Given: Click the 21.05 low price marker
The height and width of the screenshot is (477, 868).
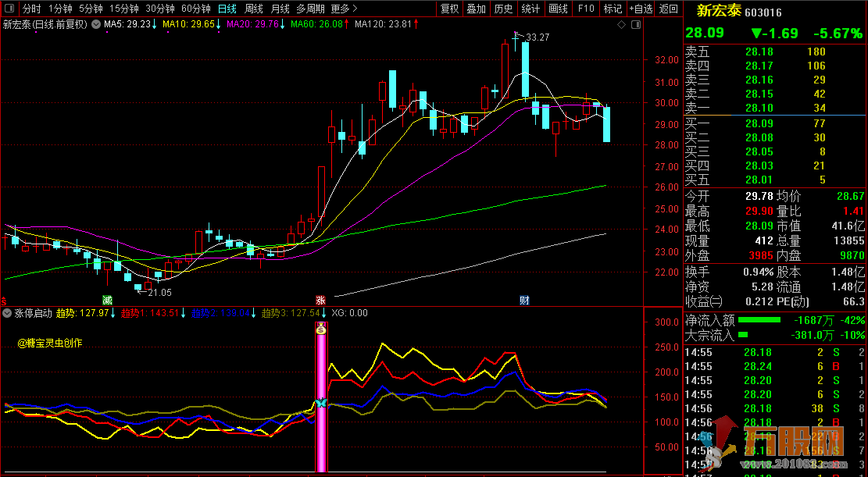Looking at the screenshot, I should point(159,293).
